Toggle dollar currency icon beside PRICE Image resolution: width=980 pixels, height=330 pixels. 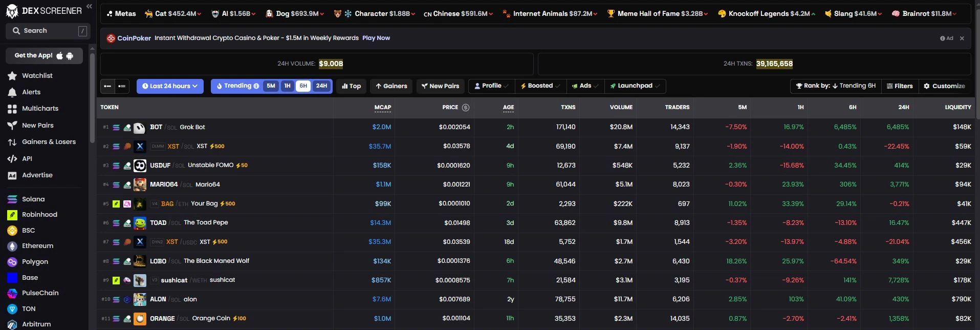(x=466, y=108)
